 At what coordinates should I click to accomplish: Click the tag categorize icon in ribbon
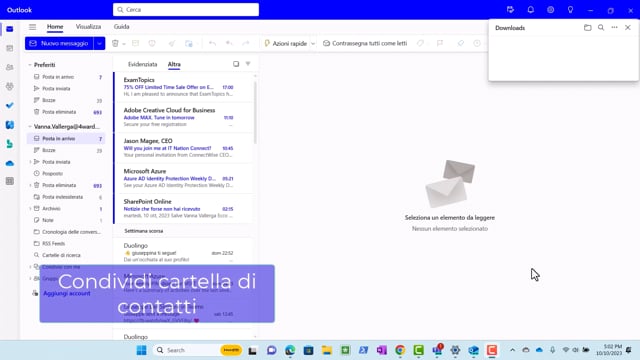click(420, 43)
